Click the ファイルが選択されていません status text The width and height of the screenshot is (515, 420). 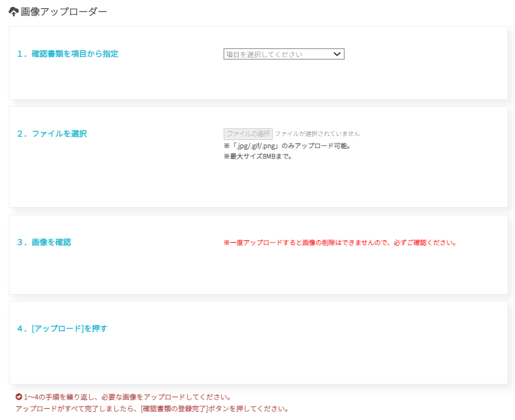[x=317, y=134]
